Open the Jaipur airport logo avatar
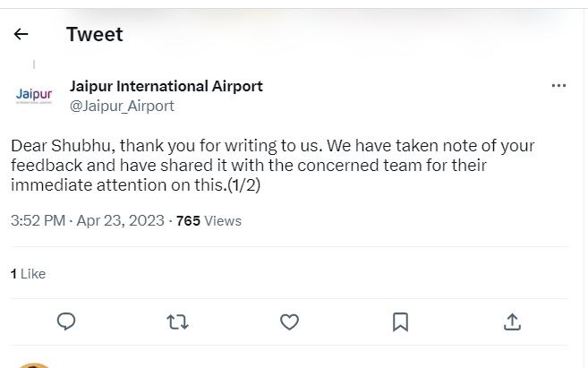This screenshot has width=588, height=368. [34, 96]
